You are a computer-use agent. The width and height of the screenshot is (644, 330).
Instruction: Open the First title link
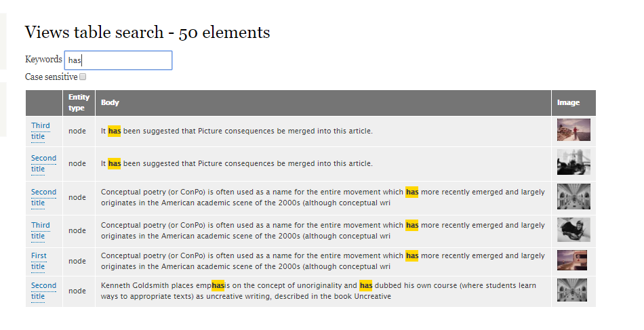39,261
